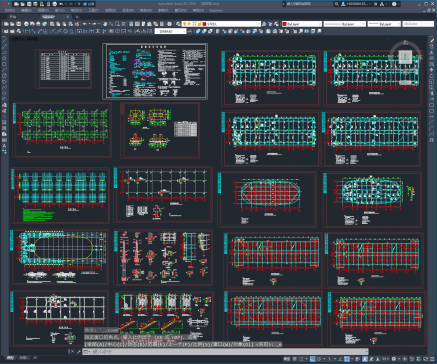The height and width of the screenshot is (364, 437).
Task: Toggle ortho mode in status bar
Action: (313, 359)
